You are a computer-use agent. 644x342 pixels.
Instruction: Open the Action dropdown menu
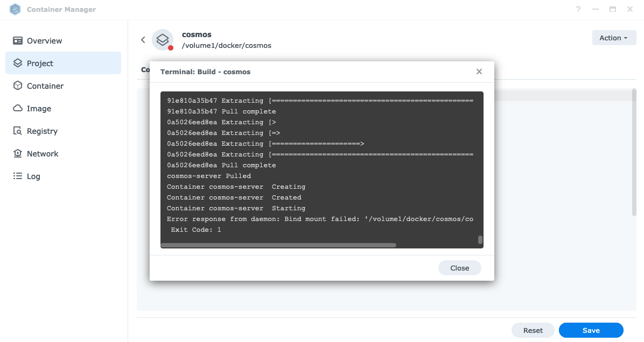click(614, 38)
